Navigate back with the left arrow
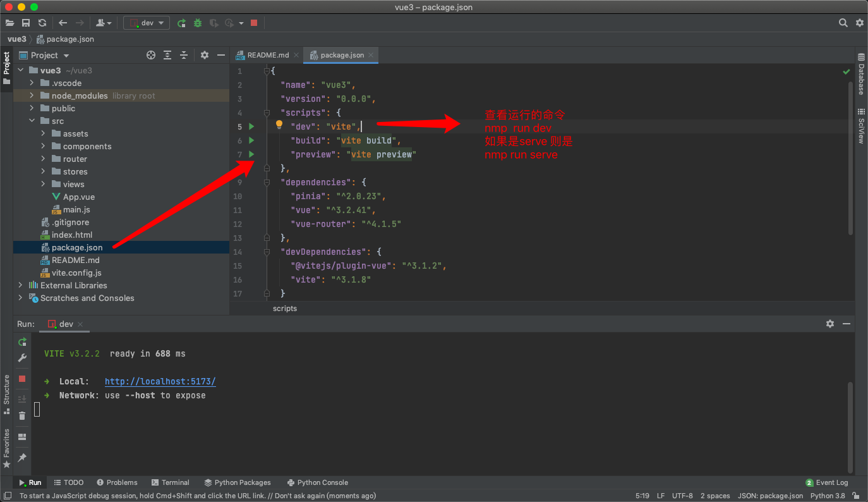The height and width of the screenshot is (502, 868). [63, 23]
